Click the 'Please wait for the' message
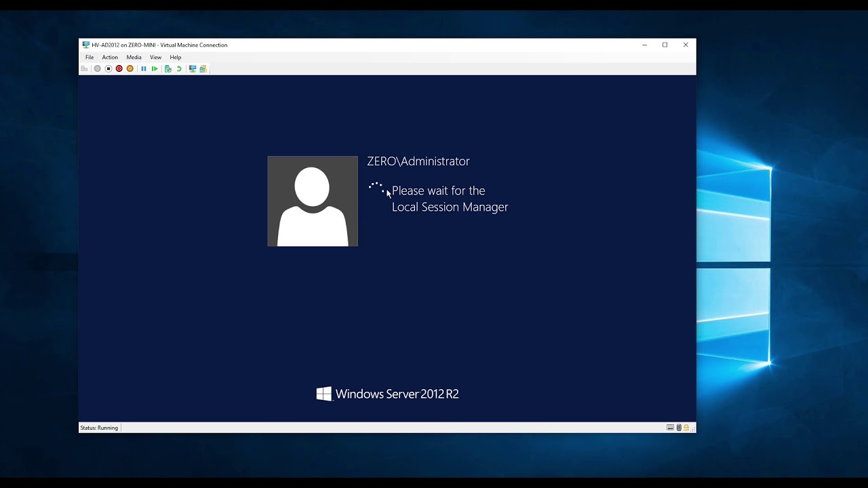 click(439, 191)
